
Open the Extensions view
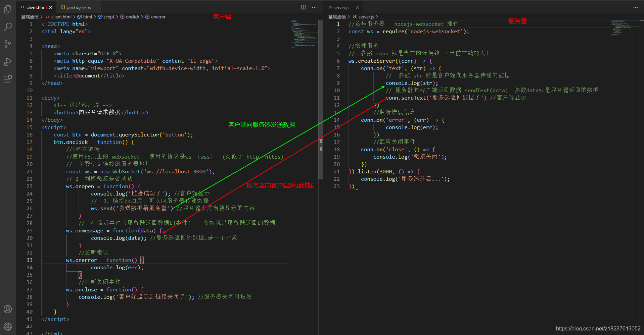point(8,79)
